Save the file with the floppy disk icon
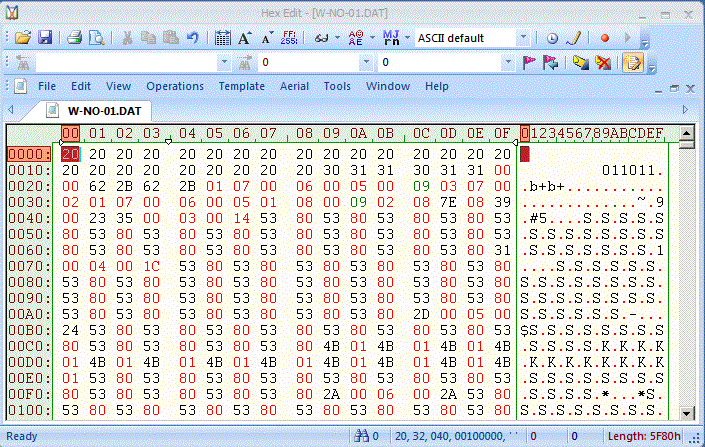Screen dimensions: 705x447 click(45, 38)
